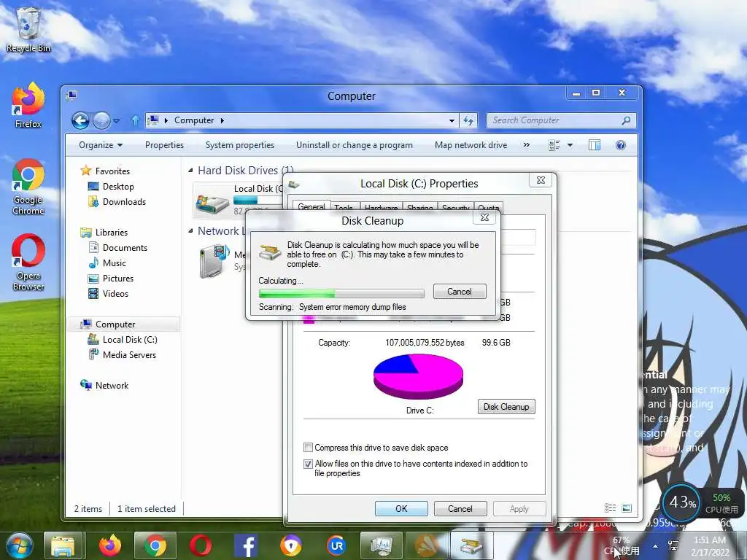Viewport: 747px width, 560px height.
Task: Click the taskbar clock and date
Action: click(x=710, y=545)
